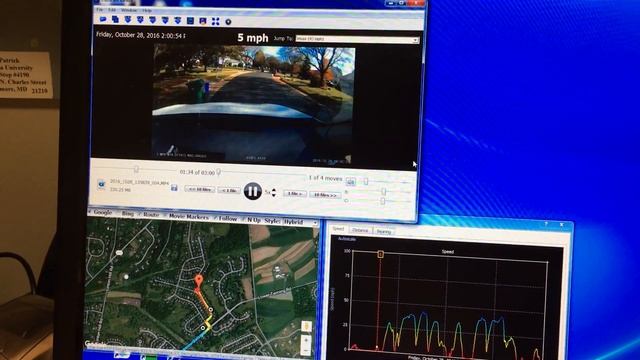Viewport: 640px width, 360px height.
Task: Click the movie file icon beside the filename
Action: [x=101, y=185]
